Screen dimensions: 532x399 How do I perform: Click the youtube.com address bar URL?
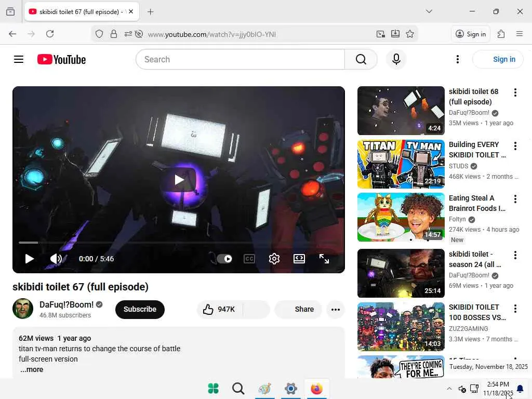click(x=212, y=34)
